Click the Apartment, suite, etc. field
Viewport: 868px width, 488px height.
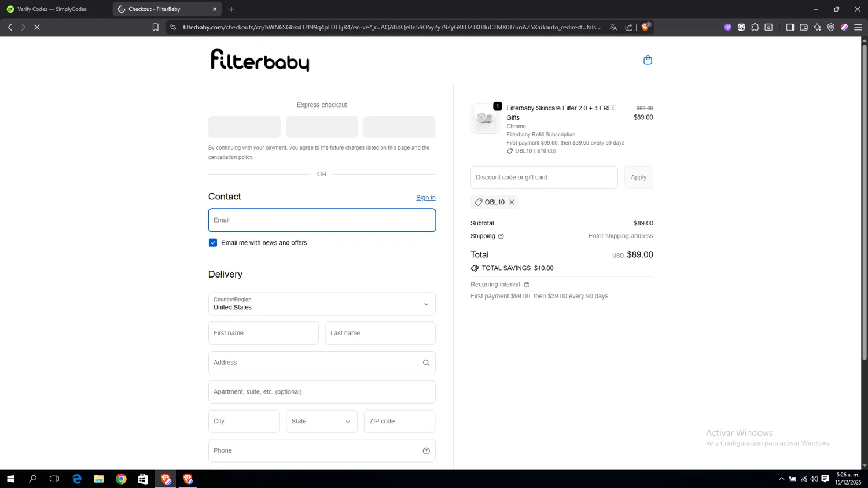(322, 392)
